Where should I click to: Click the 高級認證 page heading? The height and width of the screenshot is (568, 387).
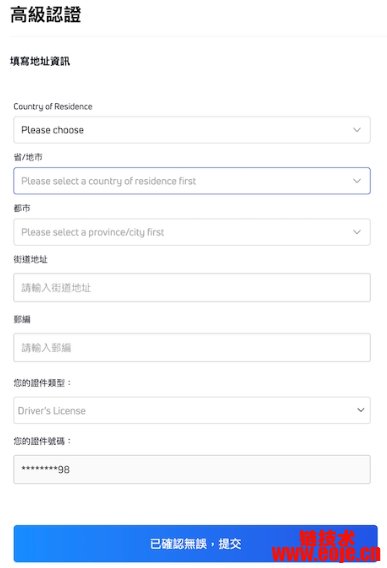pos(46,15)
